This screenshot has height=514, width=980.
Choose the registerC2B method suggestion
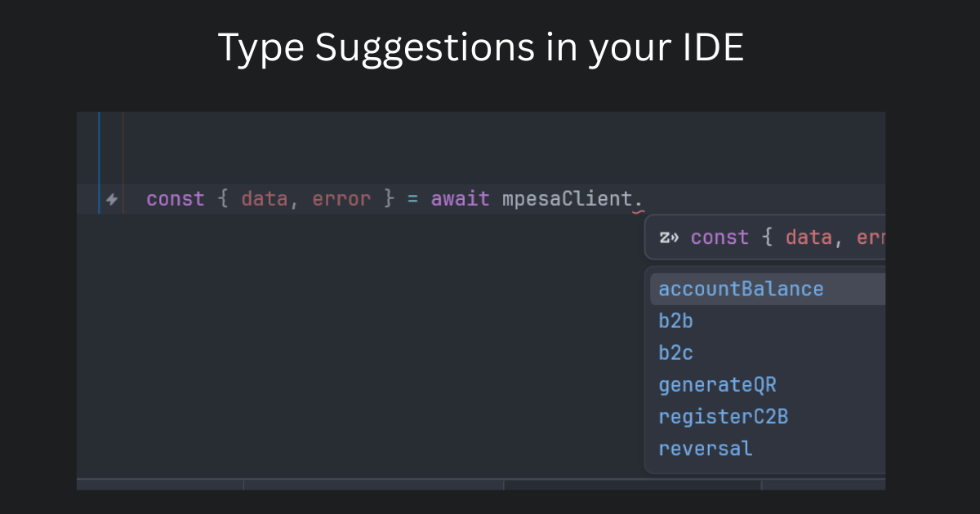[x=723, y=416]
